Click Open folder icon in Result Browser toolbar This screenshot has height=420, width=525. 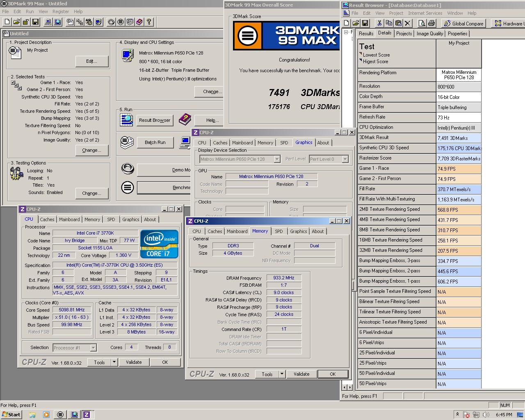coord(356,23)
